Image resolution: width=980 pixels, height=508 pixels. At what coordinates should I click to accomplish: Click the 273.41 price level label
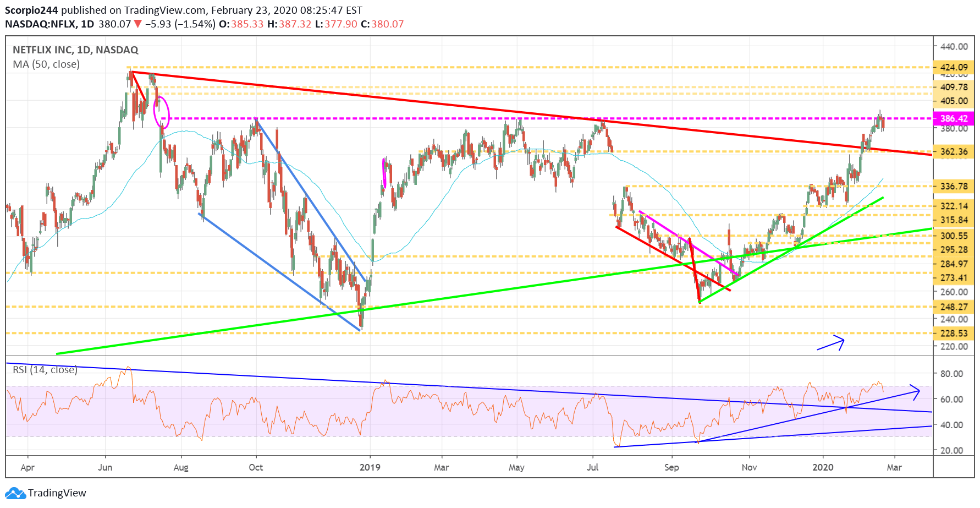click(954, 277)
